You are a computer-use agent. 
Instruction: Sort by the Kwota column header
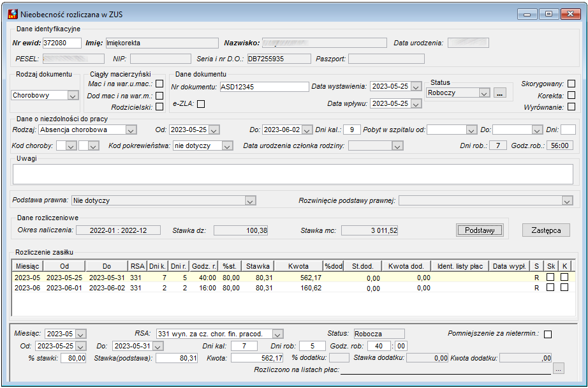298,266
